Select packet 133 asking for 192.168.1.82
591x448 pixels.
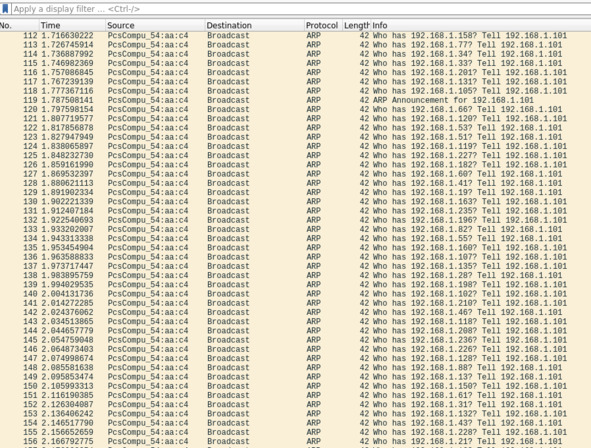click(x=296, y=229)
